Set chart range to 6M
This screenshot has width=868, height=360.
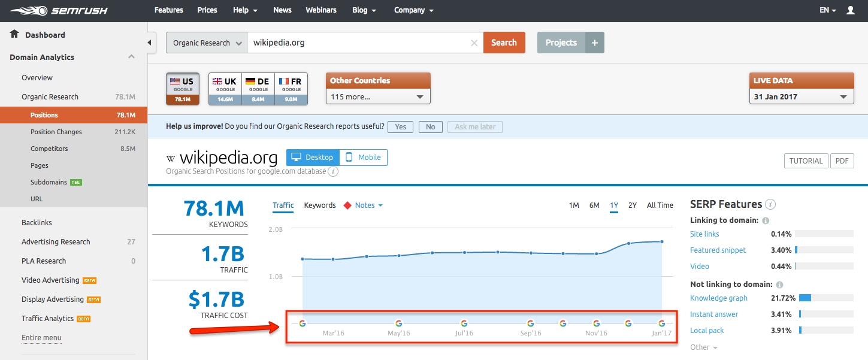pos(594,205)
